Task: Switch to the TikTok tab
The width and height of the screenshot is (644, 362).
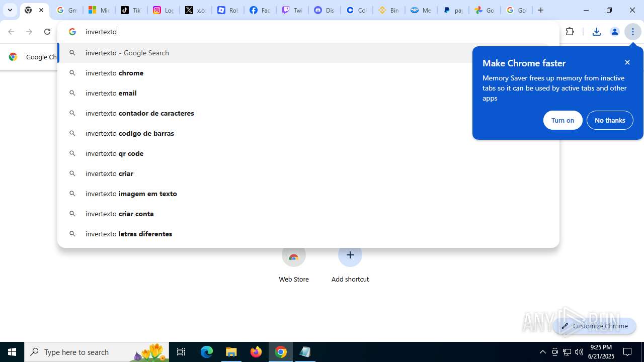Action: (x=131, y=10)
